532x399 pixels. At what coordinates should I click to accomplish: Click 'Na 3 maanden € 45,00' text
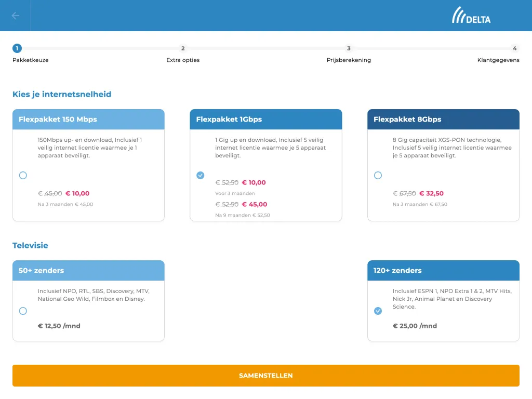65,204
